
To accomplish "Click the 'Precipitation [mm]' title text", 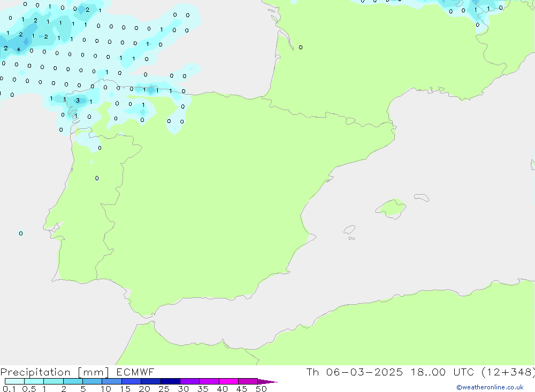I will point(55,372).
